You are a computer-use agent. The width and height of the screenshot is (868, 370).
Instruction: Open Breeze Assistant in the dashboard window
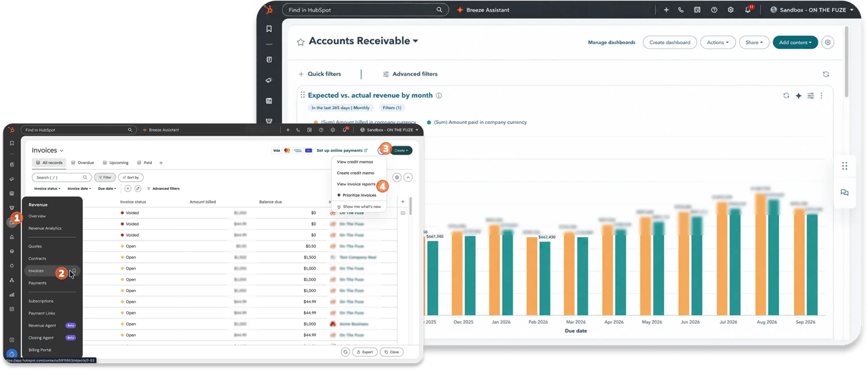pyautogui.click(x=483, y=10)
